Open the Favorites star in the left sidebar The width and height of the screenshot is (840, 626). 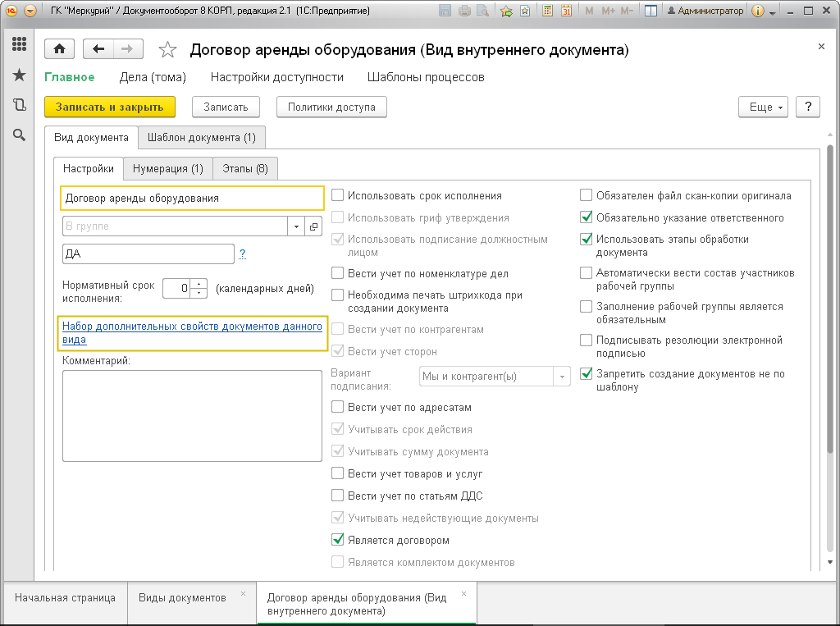(x=20, y=75)
